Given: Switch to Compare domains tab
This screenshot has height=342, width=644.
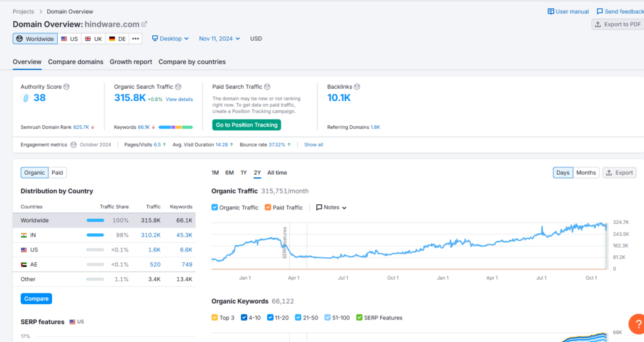Looking at the screenshot, I should 75,62.
